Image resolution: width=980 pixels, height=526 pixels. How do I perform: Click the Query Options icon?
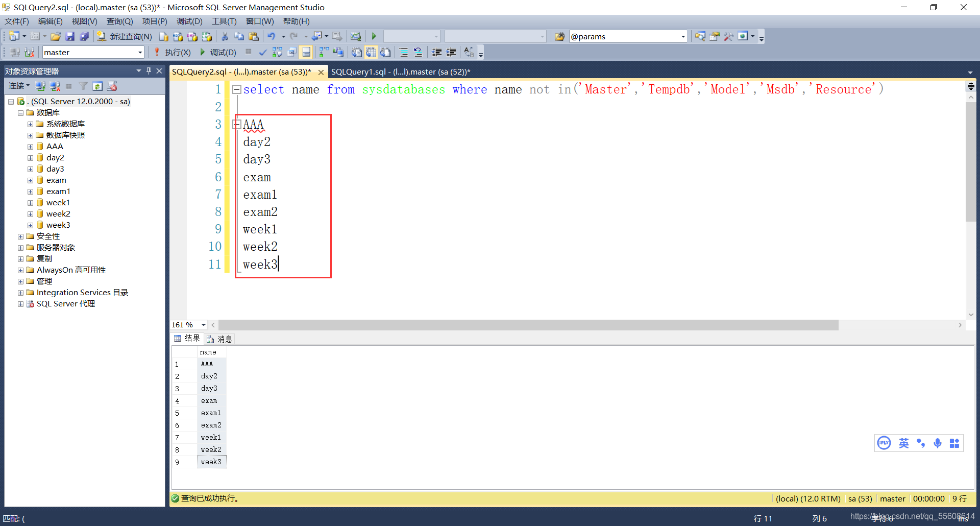(292, 52)
